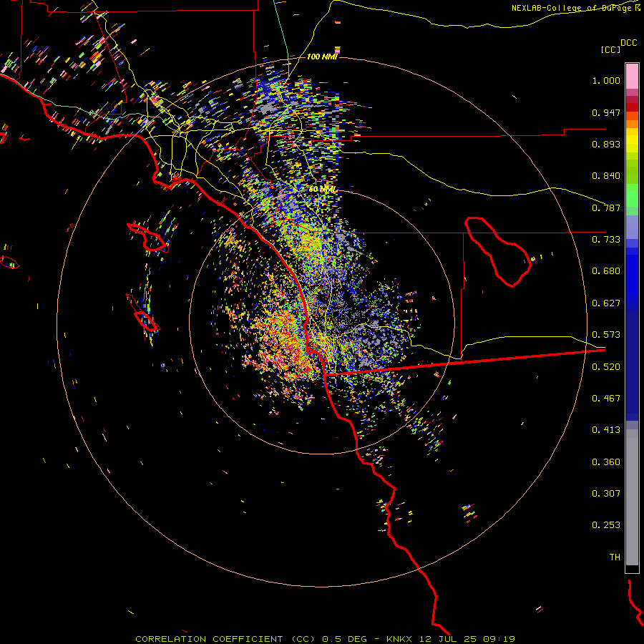
Task: Click the 0.787 value on color scale
Action: [606, 208]
